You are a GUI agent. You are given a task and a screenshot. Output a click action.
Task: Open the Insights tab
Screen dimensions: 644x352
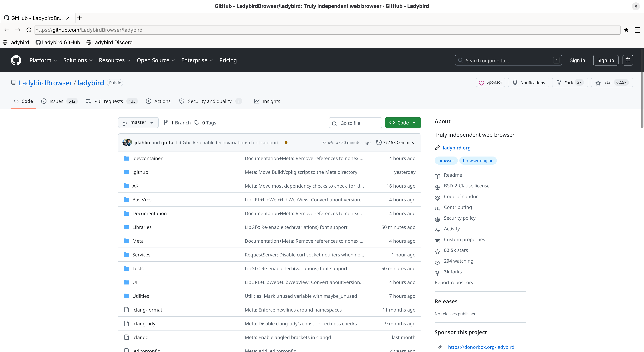tap(267, 101)
